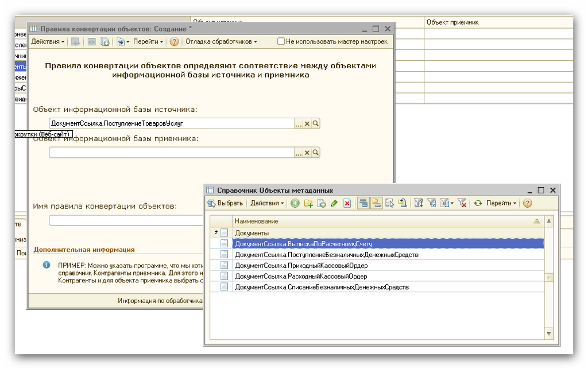Select the Документы group row

click(377, 232)
